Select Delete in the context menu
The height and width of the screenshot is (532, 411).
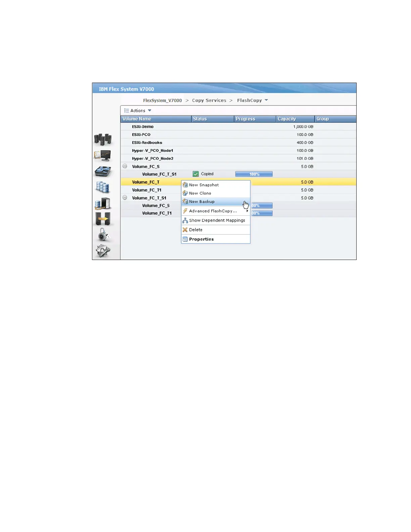pos(216,230)
